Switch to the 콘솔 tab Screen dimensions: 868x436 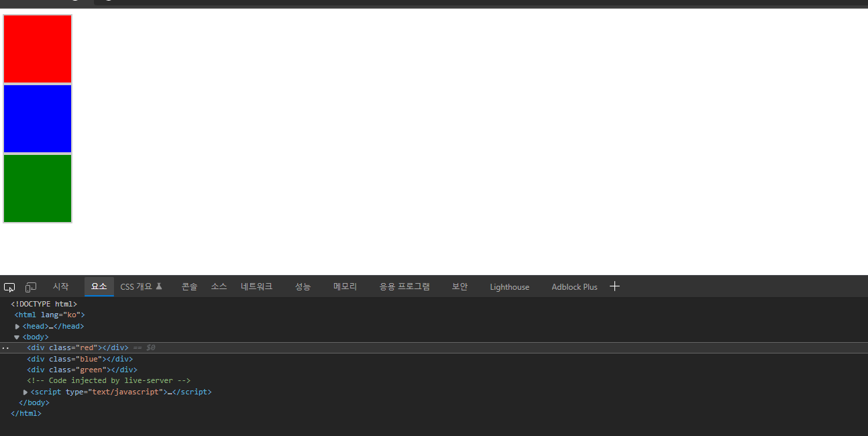pyautogui.click(x=189, y=286)
